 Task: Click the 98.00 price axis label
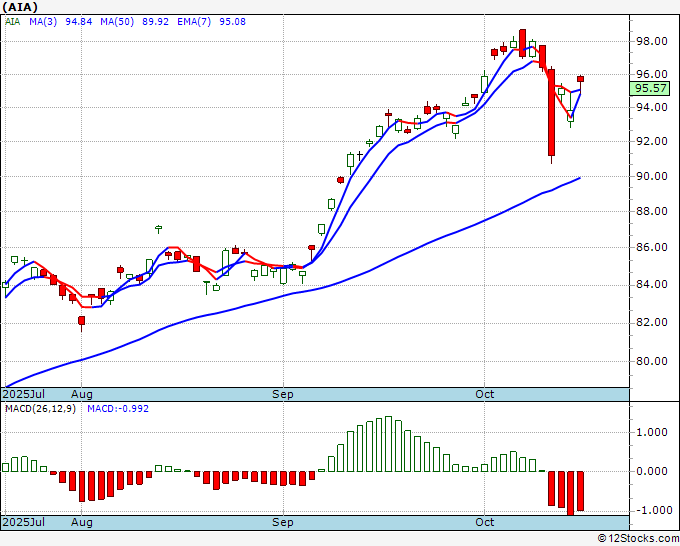[651, 42]
